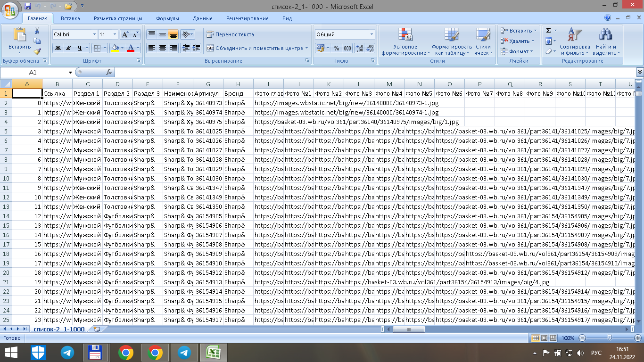Click Вставить in the Ячейки group
This screenshot has width=644, height=362.
(518, 31)
